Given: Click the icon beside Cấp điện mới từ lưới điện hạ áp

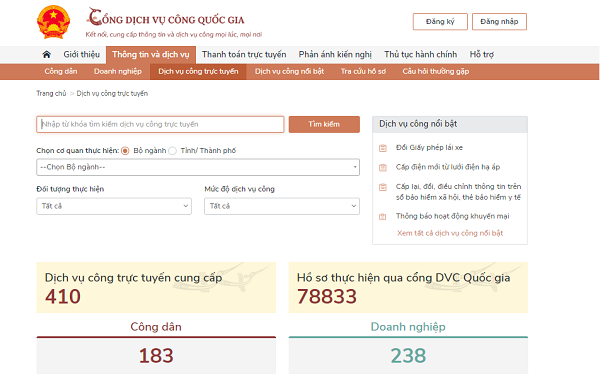Looking at the screenshot, I should 383,168.
